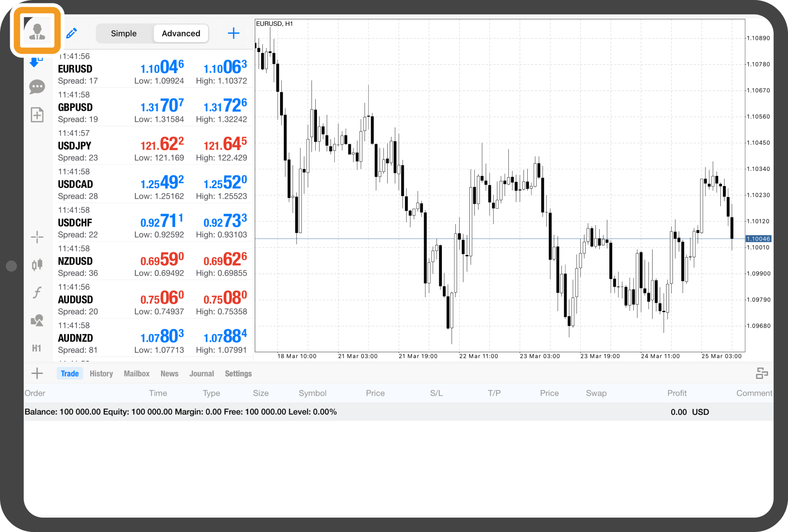Image resolution: width=788 pixels, height=532 pixels.
Task: Open the chart objects shapes icon
Action: (x=37, y=320)
